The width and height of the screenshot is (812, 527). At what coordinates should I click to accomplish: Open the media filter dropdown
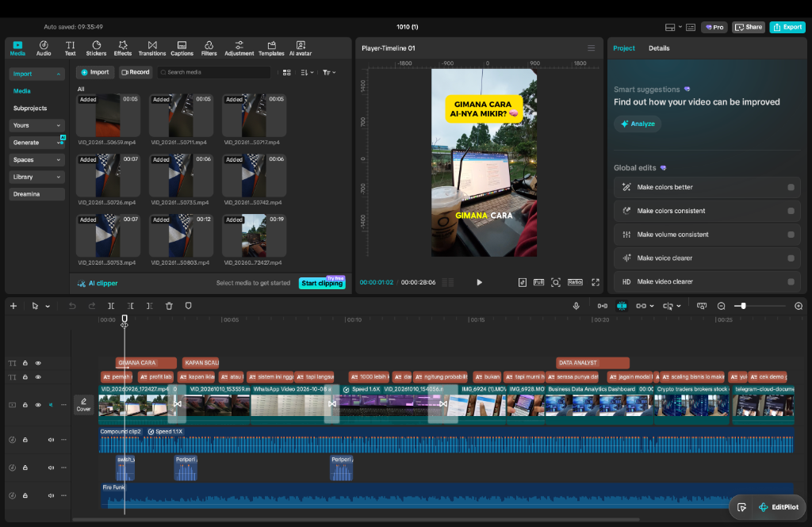[x=329, y=72]
